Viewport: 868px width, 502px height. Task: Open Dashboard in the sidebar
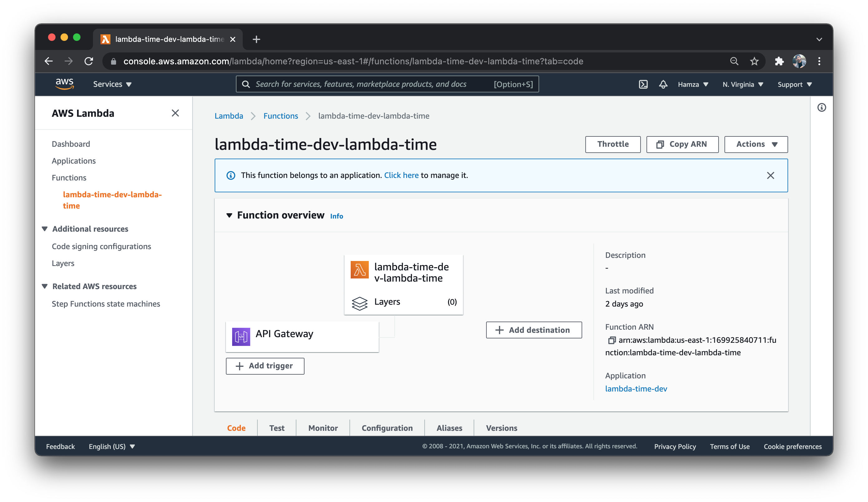71,144
